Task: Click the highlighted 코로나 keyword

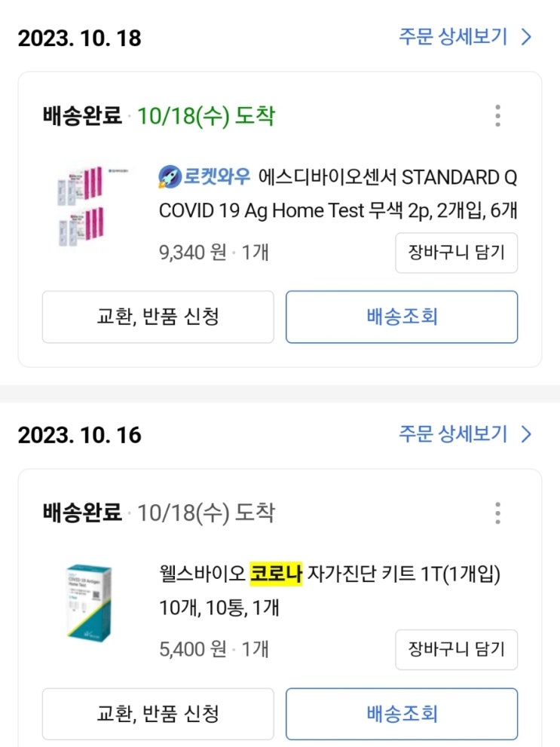Action: point(277,574)
